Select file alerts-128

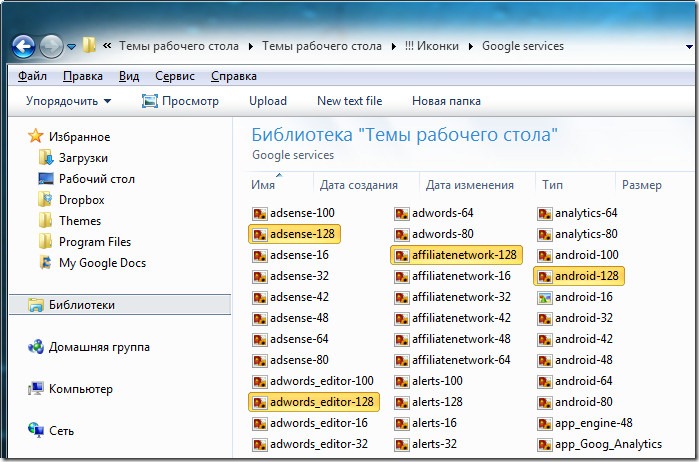429,402
